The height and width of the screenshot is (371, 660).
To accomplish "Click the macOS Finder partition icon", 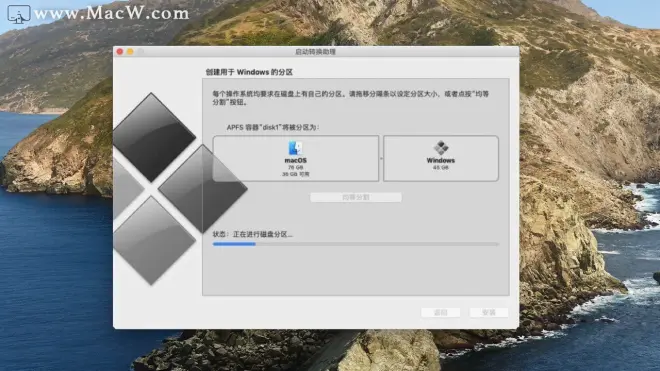I will point(295,148).
